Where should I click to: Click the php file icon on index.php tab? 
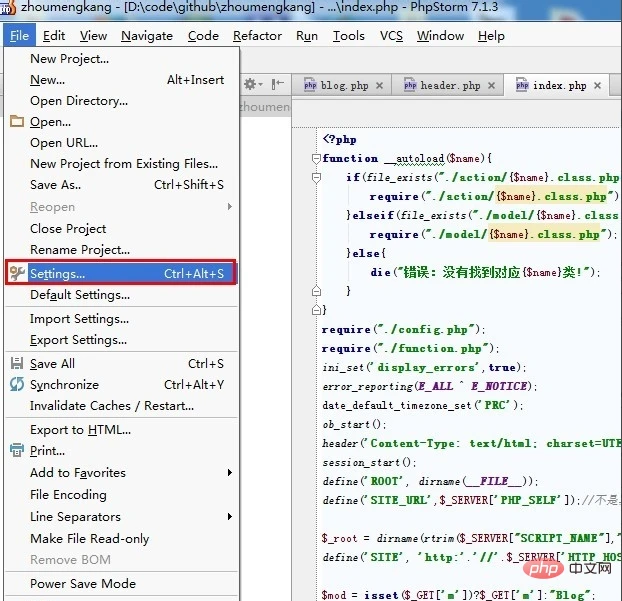[x=522, y=85]
